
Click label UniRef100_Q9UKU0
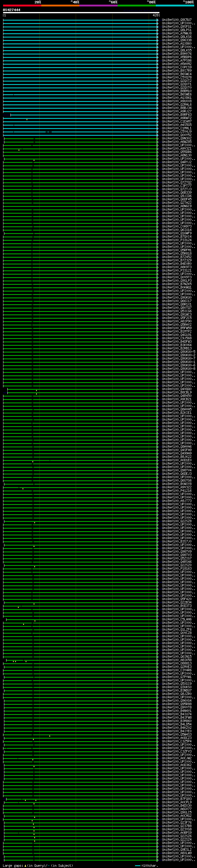(176, 297)
